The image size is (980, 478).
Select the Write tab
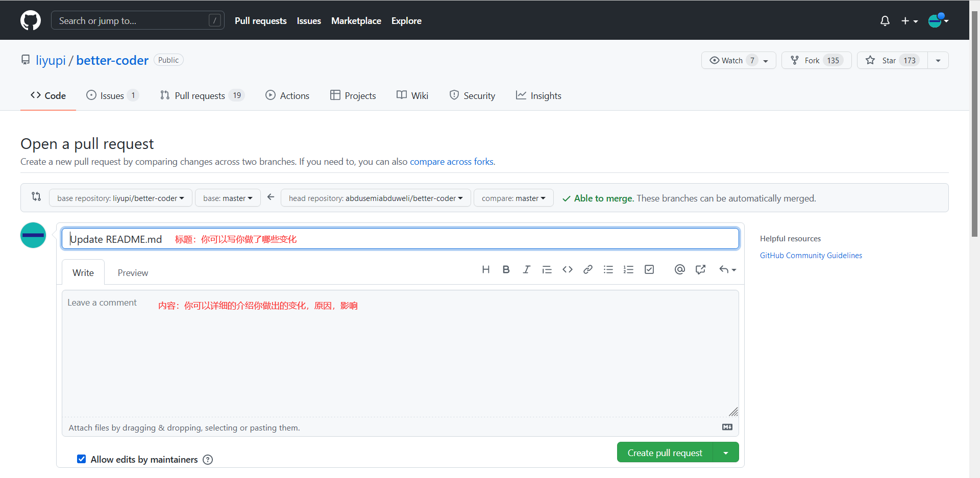[x=83, y=272]
